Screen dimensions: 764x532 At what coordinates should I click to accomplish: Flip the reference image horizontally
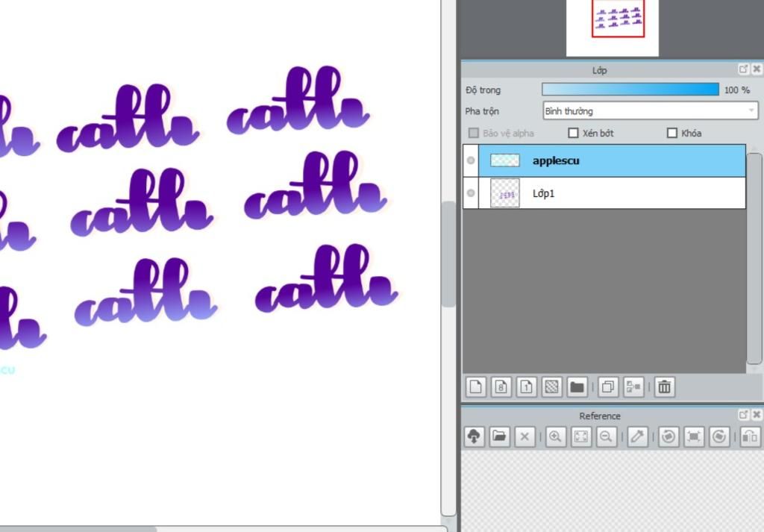[750, 436]
